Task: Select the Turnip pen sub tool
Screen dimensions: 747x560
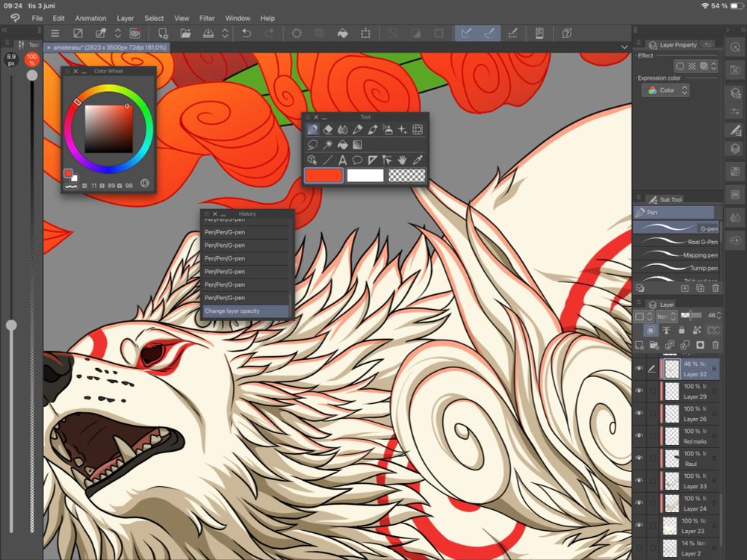Action: (676, 268)
